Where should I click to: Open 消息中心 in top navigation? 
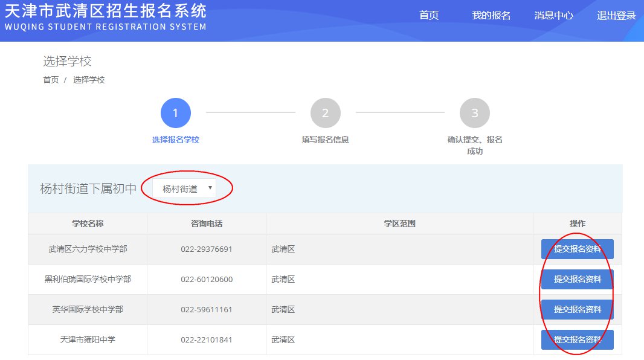tap(553, 16)
